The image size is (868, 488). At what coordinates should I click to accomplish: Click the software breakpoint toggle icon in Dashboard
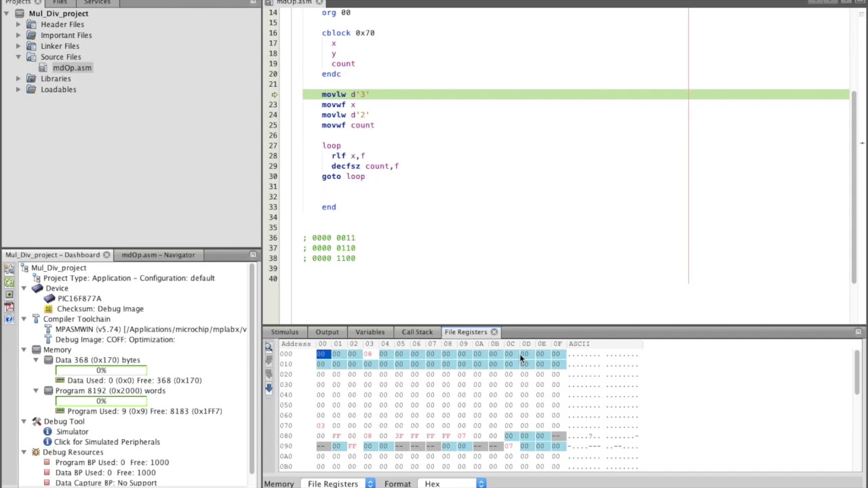click(9, 294)
